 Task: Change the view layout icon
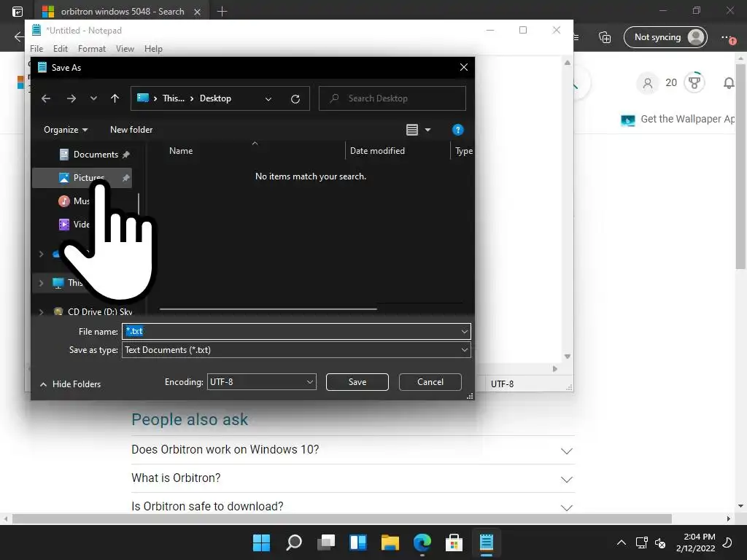[412, 130]
